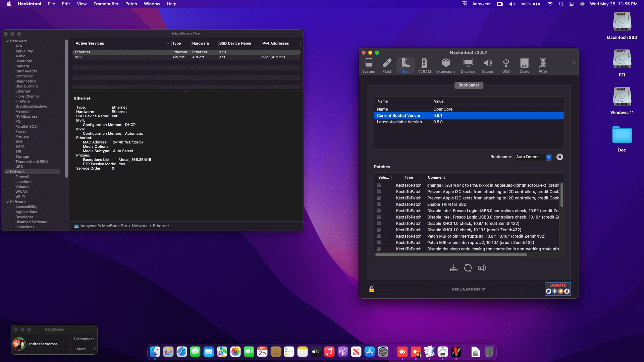Viewport: 644px width, 362px height.
Task: Open the PCIe section
Action: [543, 65]
